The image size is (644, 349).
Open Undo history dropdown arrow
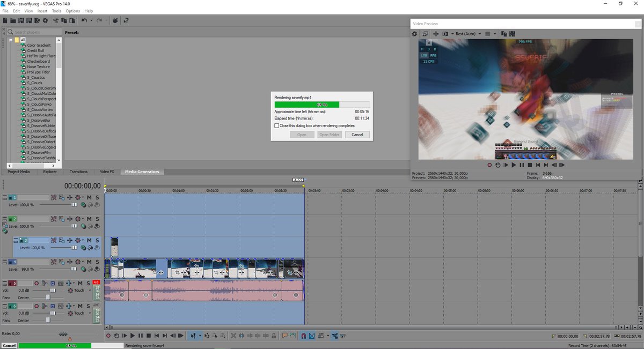[91, 20]
